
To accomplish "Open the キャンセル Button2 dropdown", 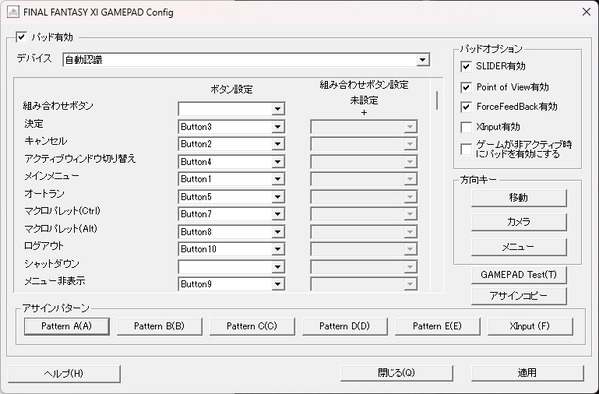I will tap(231, 144).
